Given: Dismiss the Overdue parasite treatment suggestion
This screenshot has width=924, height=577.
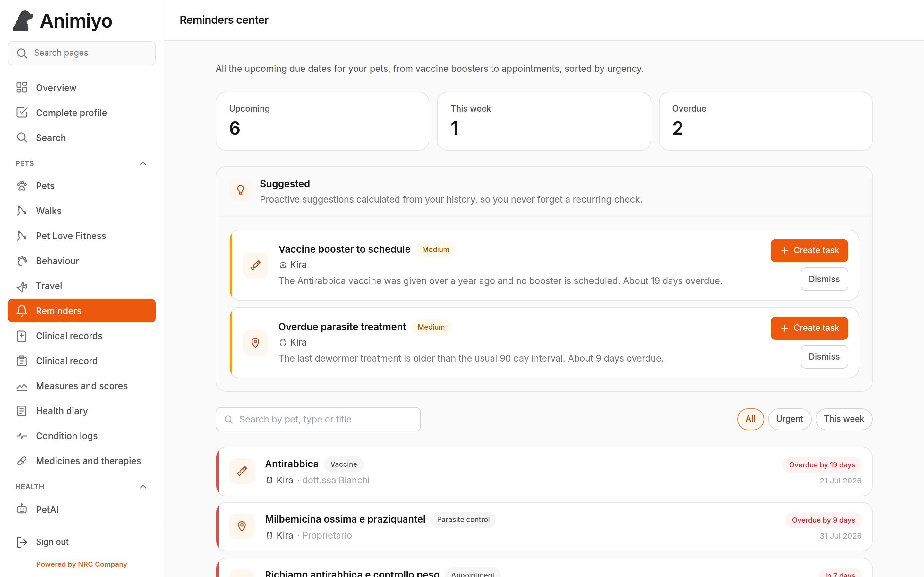Looking at the screenshot, I should (824, 356).
